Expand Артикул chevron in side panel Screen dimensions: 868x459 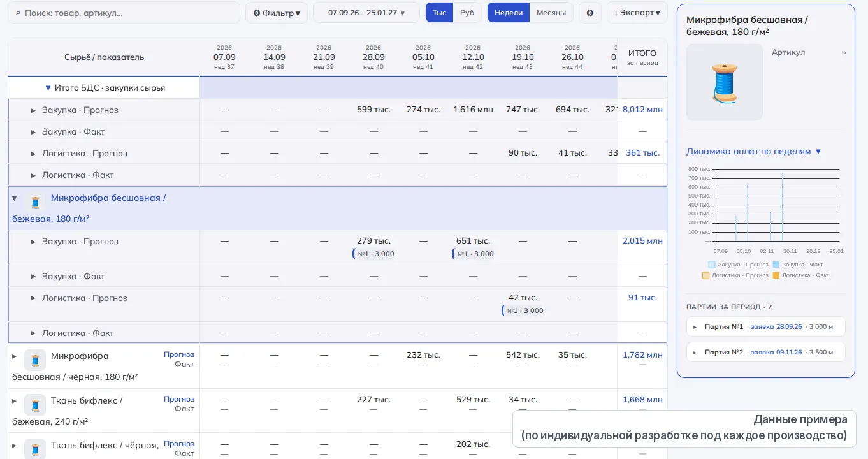point(845,52)
